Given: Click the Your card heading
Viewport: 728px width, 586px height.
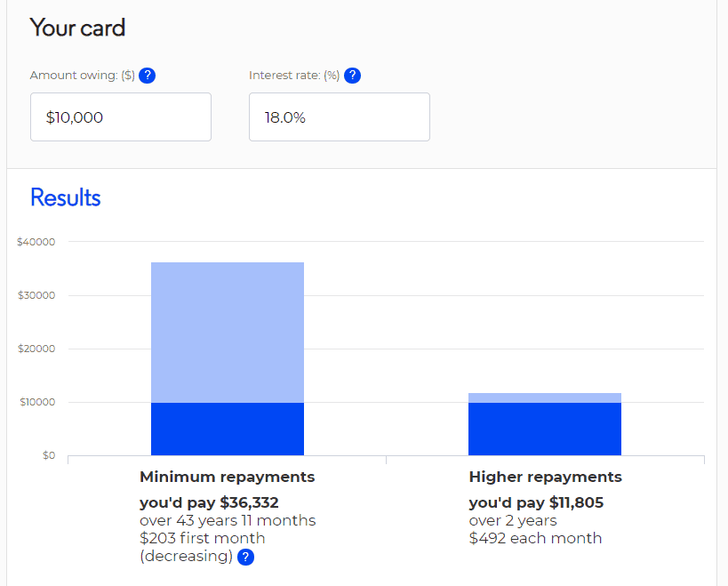Looking at the screenshot, I should (77, 28).
